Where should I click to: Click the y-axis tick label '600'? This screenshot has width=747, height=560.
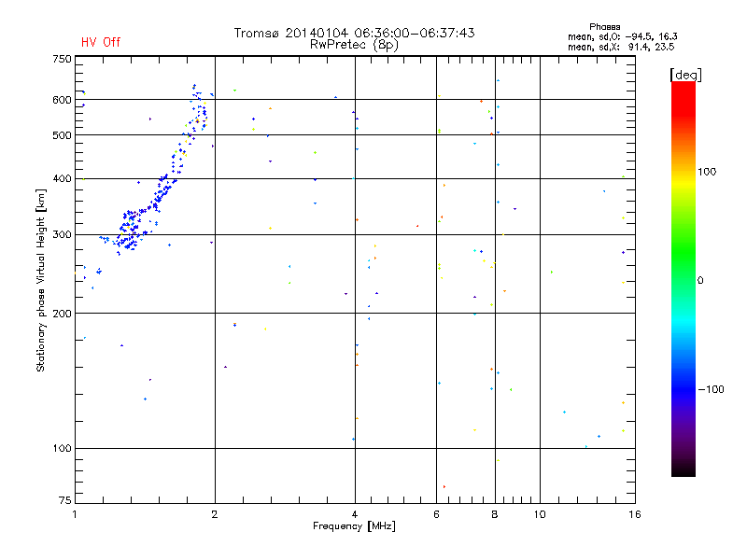62,100
